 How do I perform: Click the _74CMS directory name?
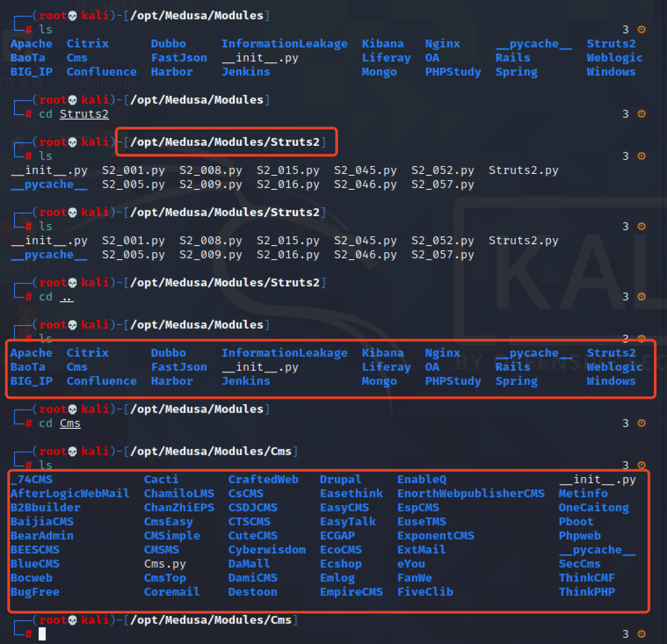32,480
